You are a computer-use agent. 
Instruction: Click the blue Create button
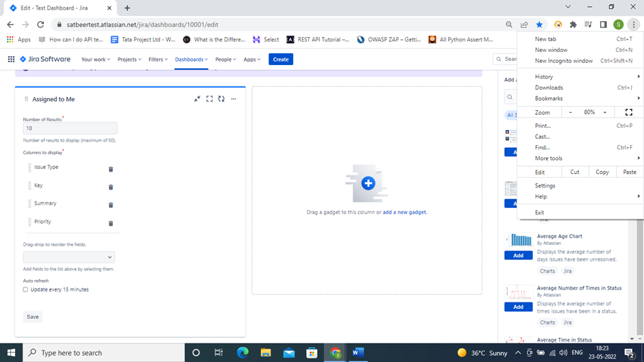tap(281, 60)
